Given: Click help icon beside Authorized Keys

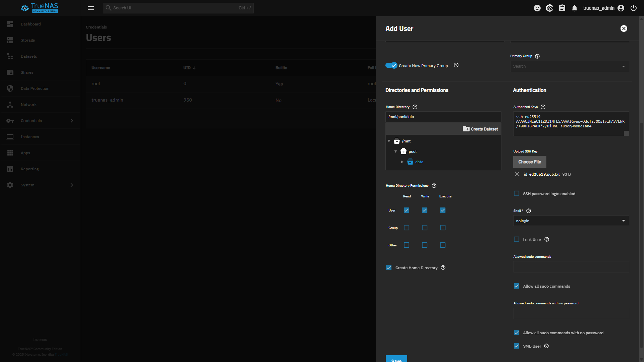Looking at the screenshot, I should 543,107.
